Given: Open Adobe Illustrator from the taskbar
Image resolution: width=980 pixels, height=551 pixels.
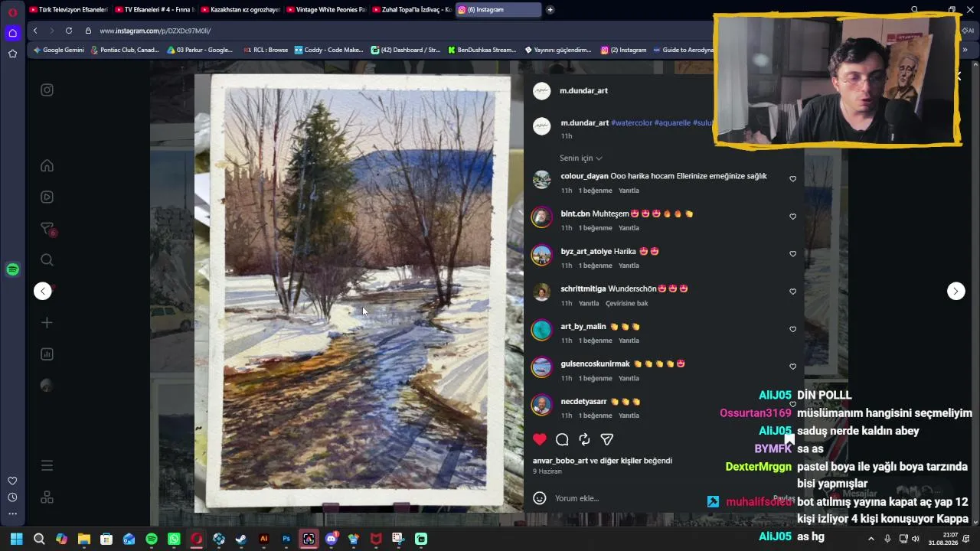Looking at the screenshot, I should pyautogui.click(x=264, y=539).
